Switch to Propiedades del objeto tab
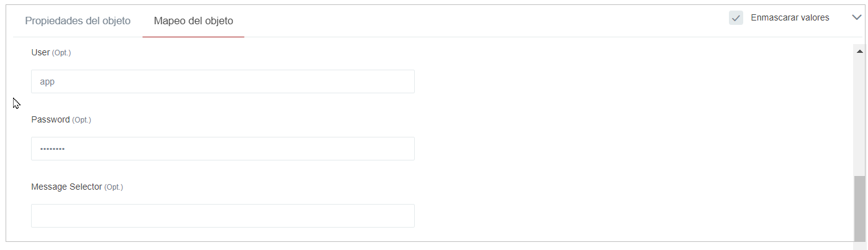Viewport: 868px width, 250px height. click(78, 21)
